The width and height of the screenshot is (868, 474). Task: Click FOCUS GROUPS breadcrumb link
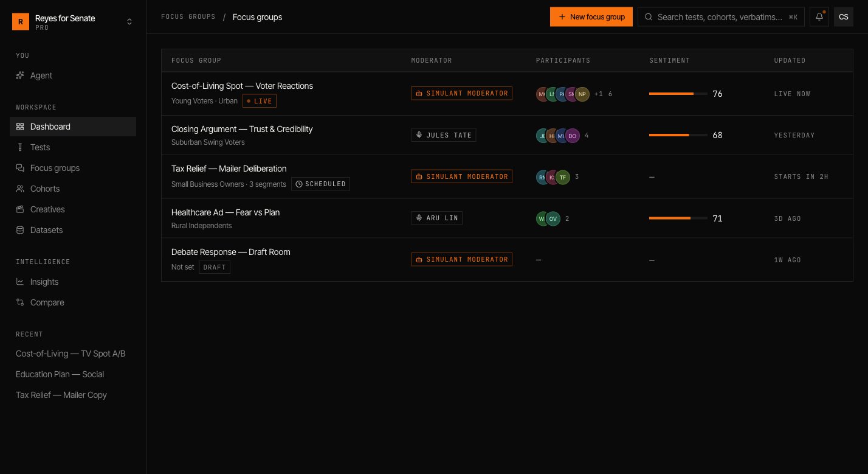pos(188,17)
